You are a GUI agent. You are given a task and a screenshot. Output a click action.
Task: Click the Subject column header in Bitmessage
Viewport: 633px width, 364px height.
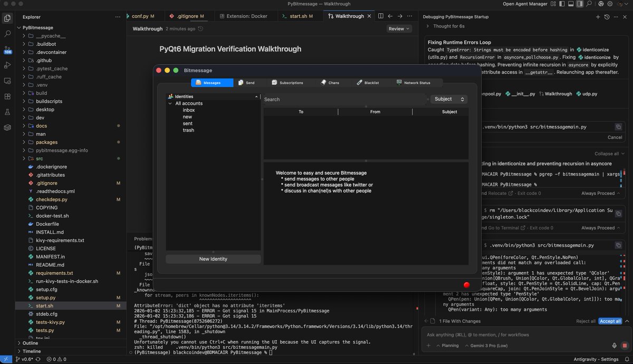point(449,112)
